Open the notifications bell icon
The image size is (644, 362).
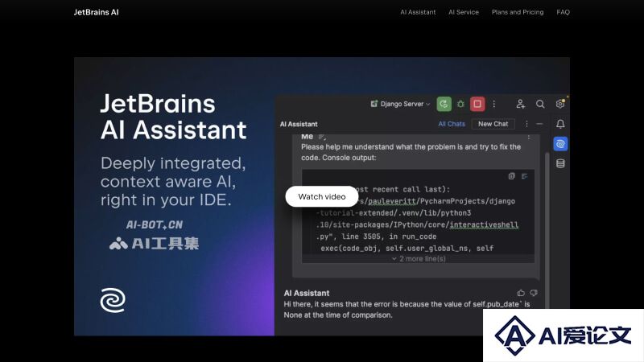[x=560, y=124]
